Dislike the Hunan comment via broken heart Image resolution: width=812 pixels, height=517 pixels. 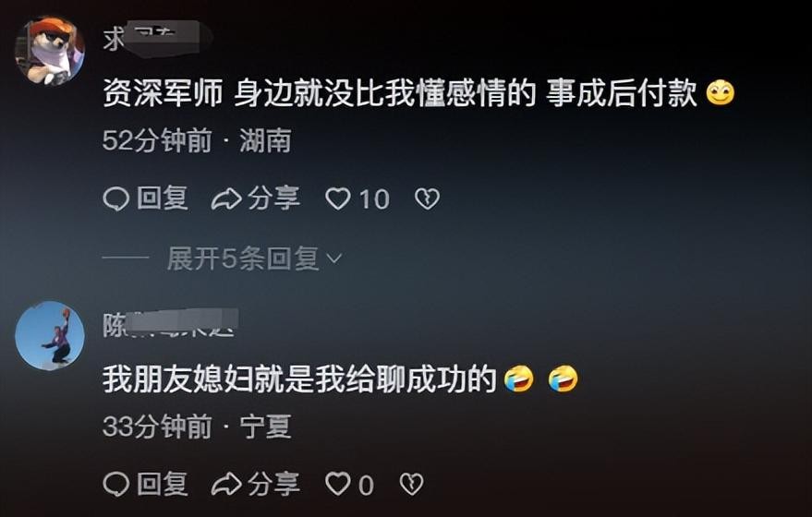click(x=427, y=198)
